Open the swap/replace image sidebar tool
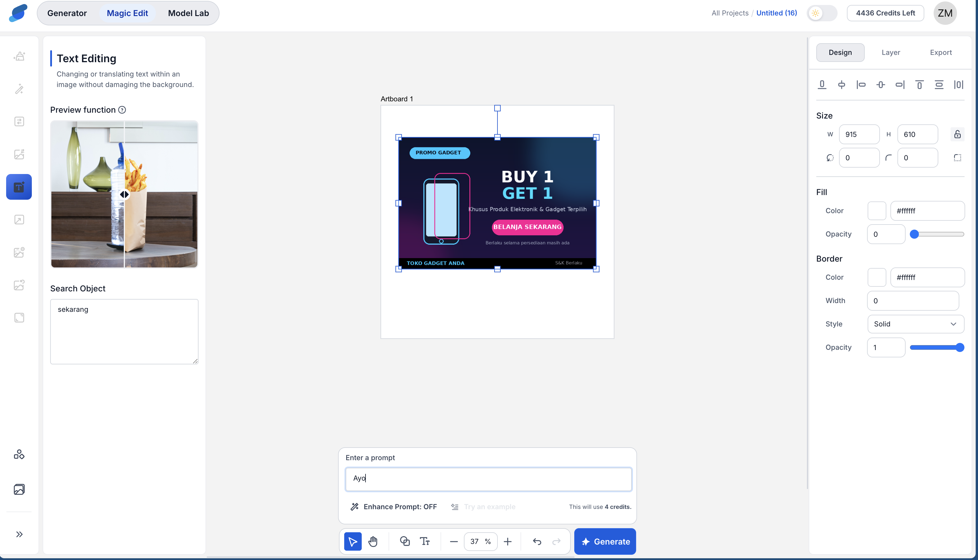This screenshot has height=560, width=978. [19, 121]
